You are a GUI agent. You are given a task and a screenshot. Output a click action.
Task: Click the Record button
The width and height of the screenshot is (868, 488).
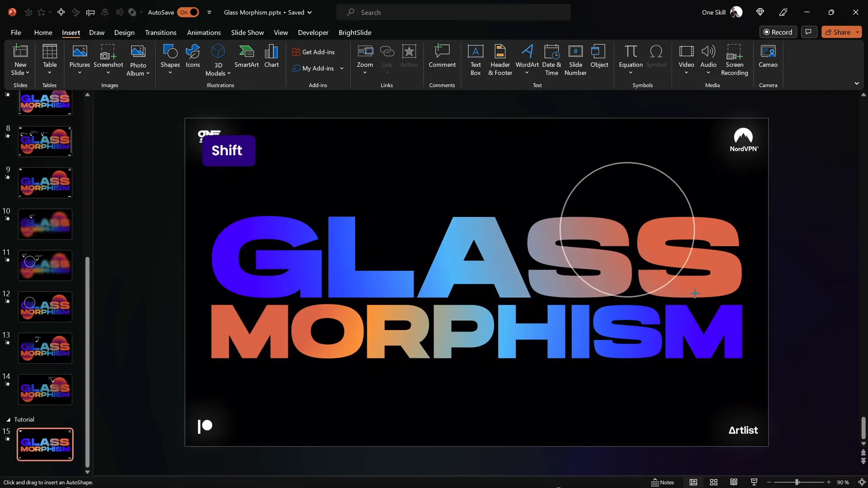(778, 32)
